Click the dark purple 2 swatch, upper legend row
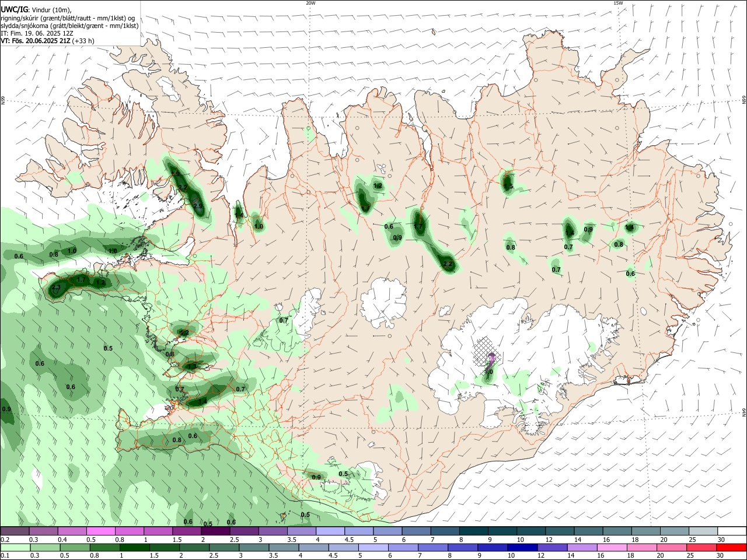This screenshot has height=560, width=747. click(x=215, y=531)
